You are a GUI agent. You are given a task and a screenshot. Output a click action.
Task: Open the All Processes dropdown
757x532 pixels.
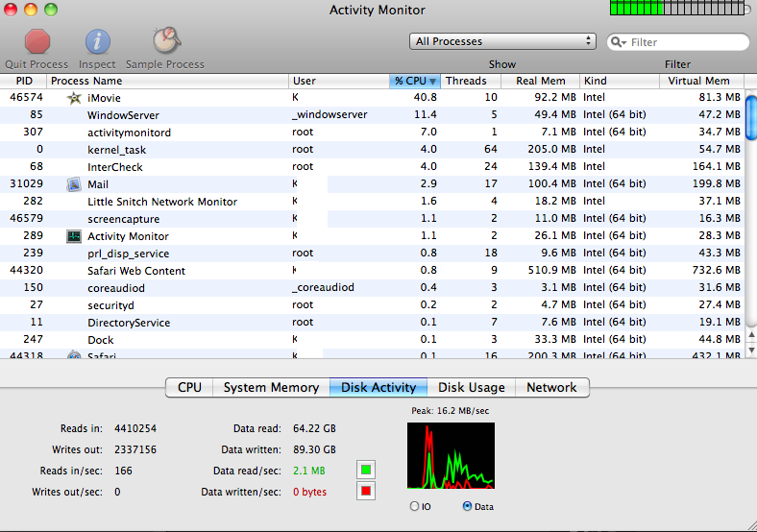(x=502, y=41)
